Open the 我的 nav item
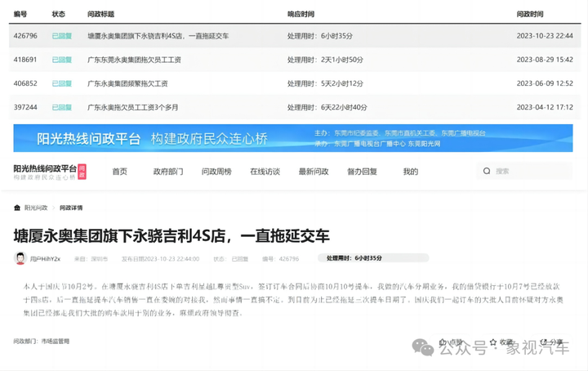The height and width of the screenshot is (371, 588). [x=410, y=172]
